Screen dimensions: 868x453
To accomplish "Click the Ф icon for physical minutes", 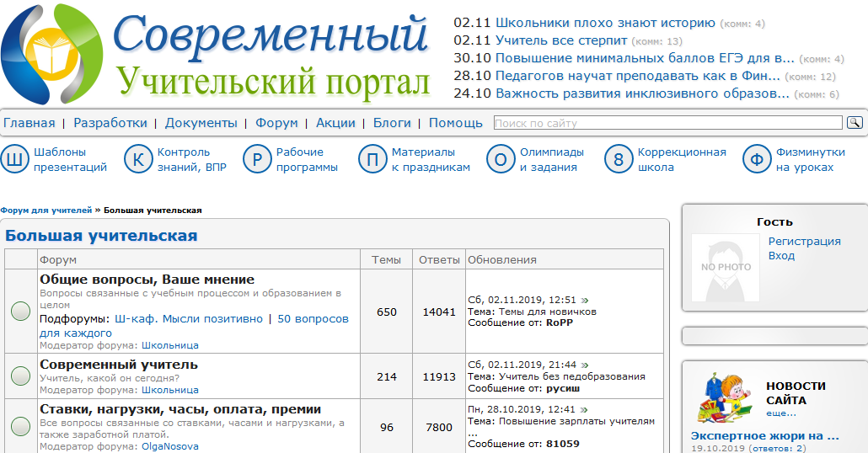I will pyautogui.click(x=757, y=159).
